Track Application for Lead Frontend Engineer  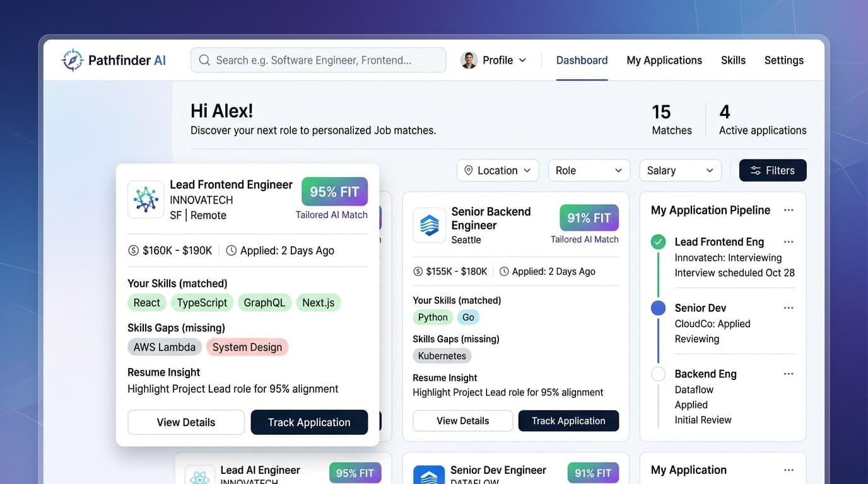pyautogui.click(x=309, y=422)
